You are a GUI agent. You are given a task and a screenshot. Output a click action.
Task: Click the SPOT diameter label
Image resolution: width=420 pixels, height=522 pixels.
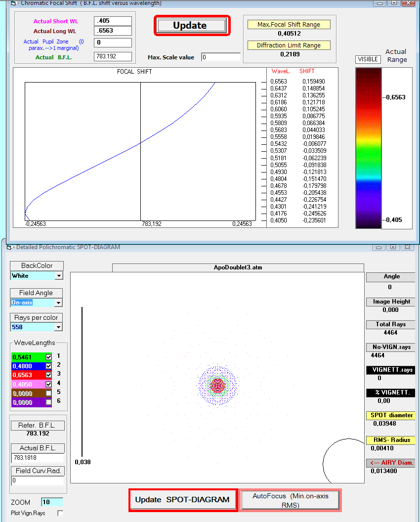(391, 415)
